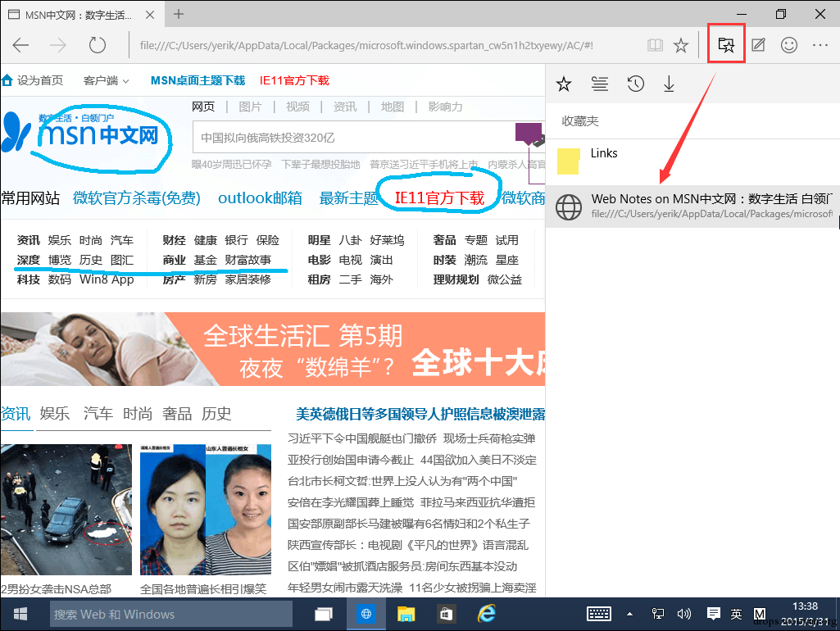Select the 影响力 search tab
840x631 pixels.
click(445, 107)
